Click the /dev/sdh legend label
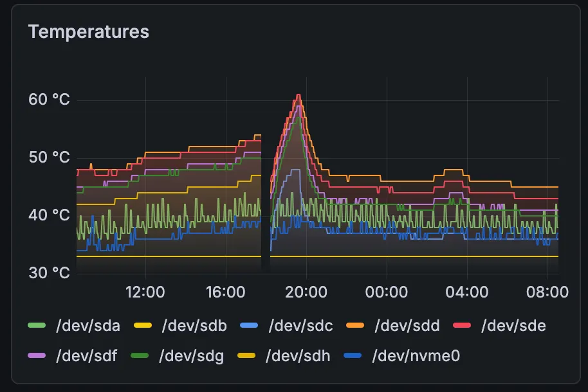This screenshot has height=392, width=588. (x=298, y=355)
